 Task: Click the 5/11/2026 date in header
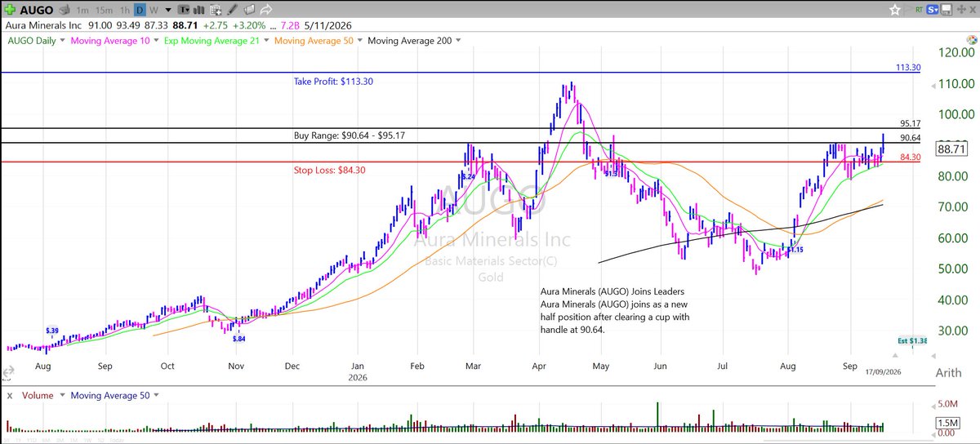click(329, 25)
